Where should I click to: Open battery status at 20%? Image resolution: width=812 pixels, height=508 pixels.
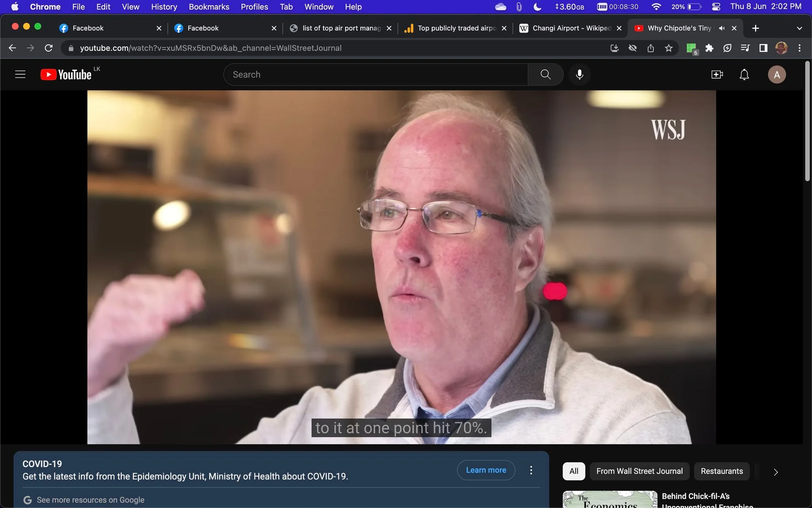tap(686, 7)
